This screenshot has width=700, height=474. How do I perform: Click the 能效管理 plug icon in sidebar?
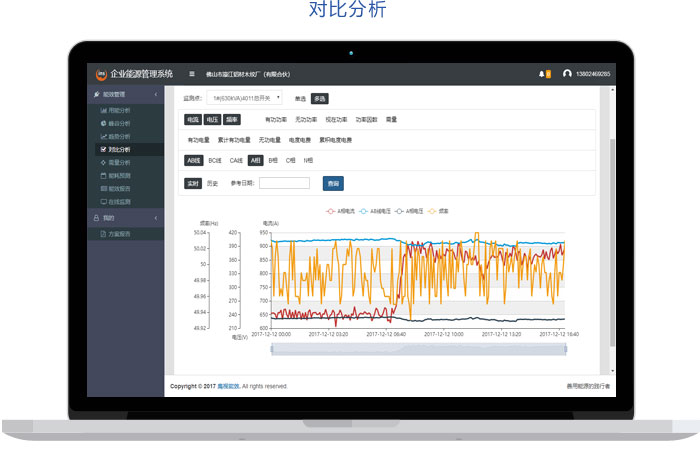[97, 95]
